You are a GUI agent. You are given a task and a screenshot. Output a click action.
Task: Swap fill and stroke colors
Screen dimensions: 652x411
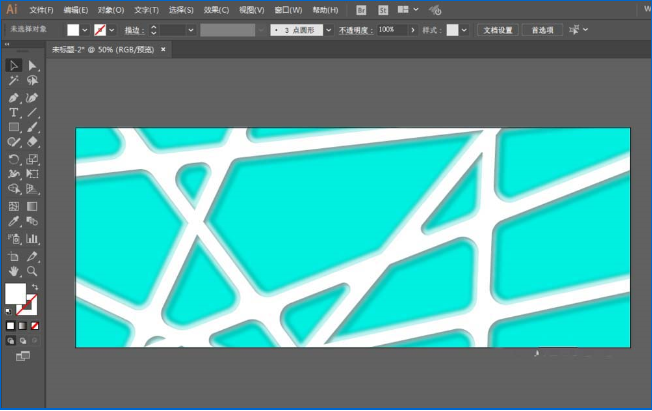click(x=35, y=287)
